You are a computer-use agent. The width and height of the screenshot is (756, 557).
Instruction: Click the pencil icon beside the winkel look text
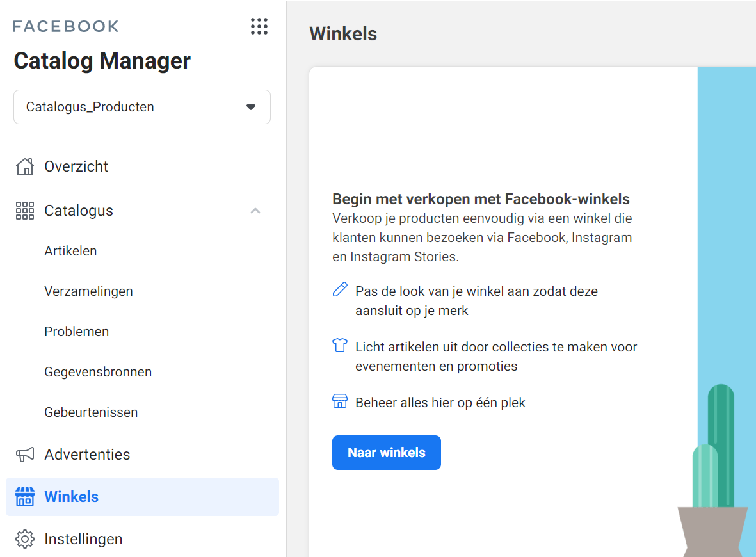(340, 289)
